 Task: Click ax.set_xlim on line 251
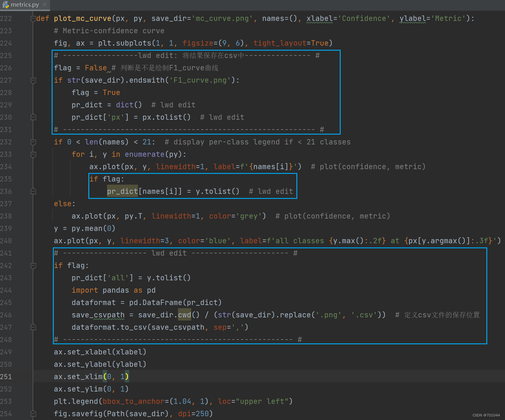tap(78, 377)
